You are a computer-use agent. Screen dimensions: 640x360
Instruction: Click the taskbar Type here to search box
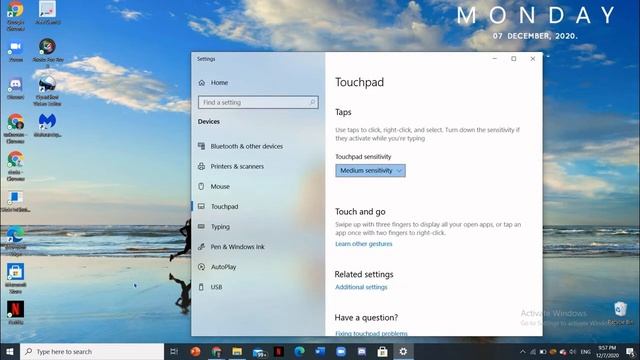92,351
